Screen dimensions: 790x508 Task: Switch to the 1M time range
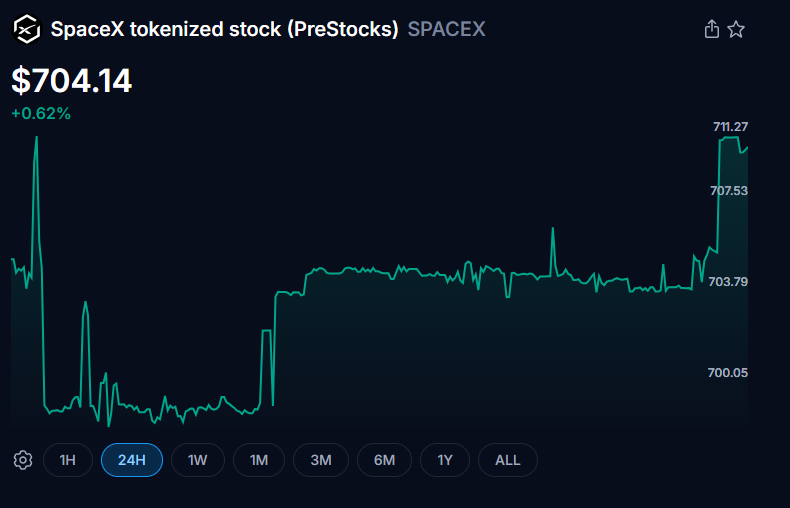tap(259, 460)
